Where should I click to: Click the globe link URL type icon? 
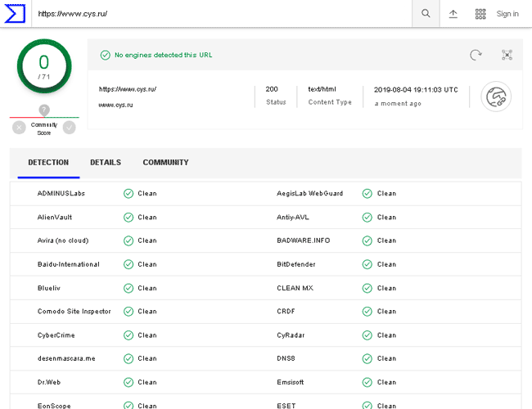496,97
